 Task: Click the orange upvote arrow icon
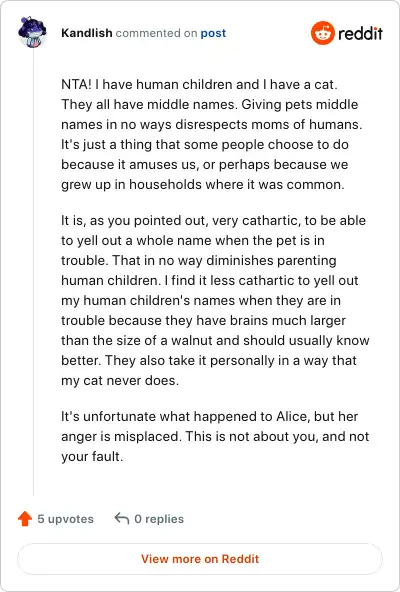(25, 518)
